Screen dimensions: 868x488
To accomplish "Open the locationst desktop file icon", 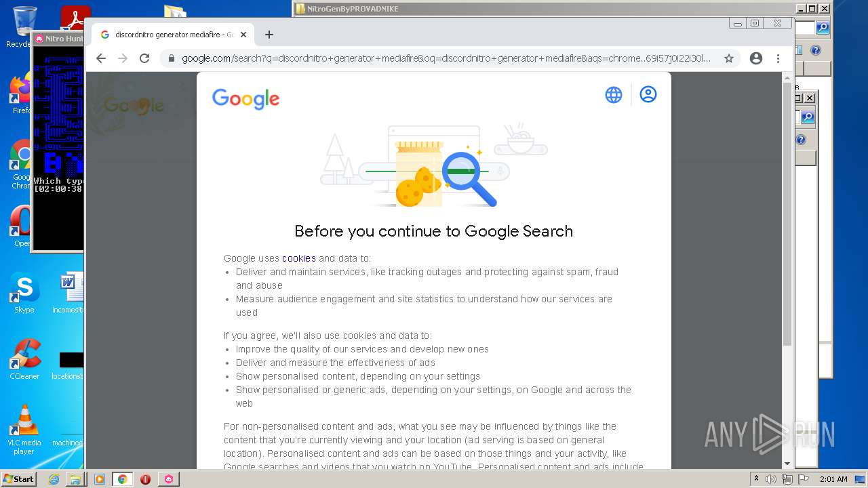I will [68, 365].
